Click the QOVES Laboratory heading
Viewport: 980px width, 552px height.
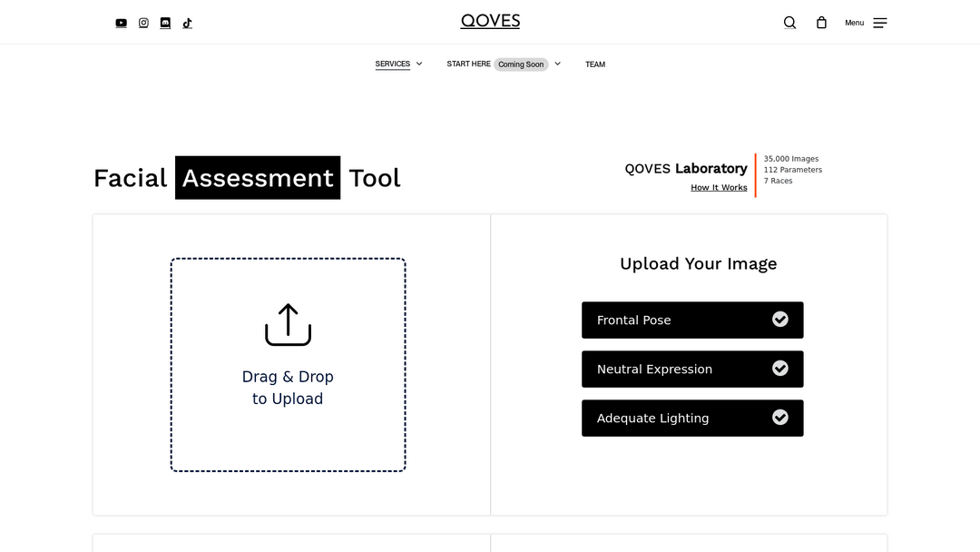tap(686, 169)
